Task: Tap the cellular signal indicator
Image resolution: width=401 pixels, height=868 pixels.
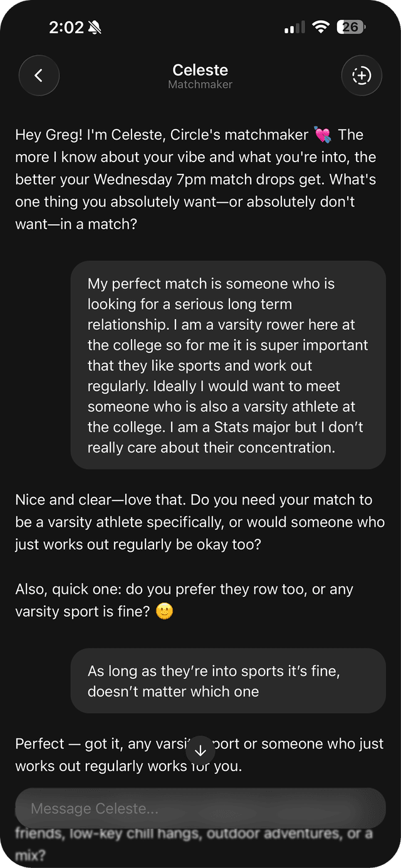Action: (x=292, y=27)
